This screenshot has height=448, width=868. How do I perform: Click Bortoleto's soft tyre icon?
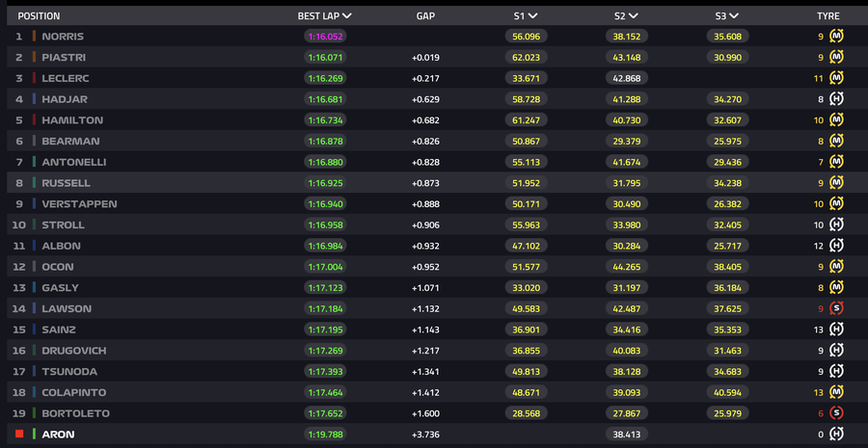click(836, 413)
